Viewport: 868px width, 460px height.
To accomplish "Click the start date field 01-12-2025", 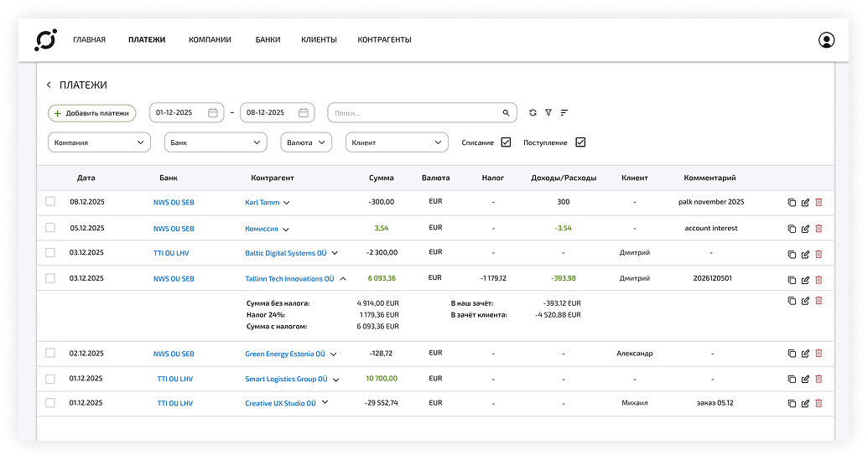I will point(186,112).
